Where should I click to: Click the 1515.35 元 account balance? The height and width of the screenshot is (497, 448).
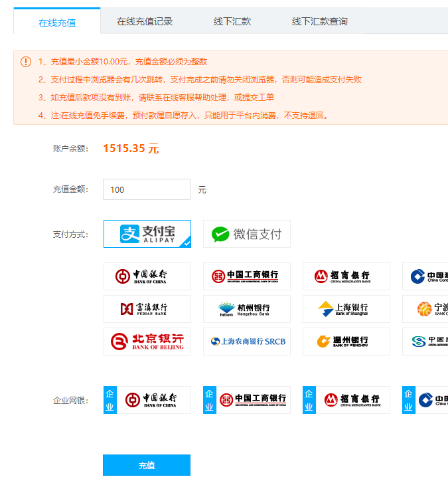coord(131,148)
